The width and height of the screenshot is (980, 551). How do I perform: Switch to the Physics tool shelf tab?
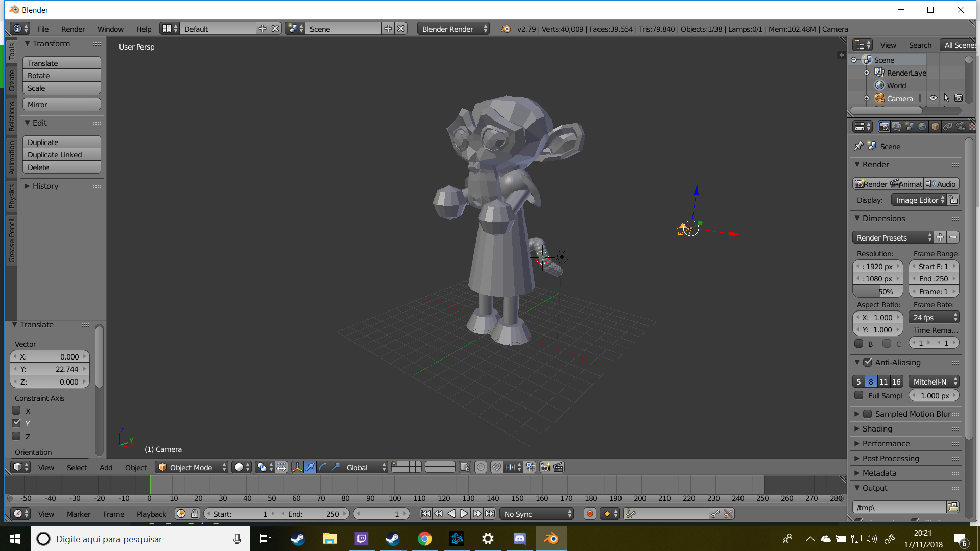click(x=11, y=196)
